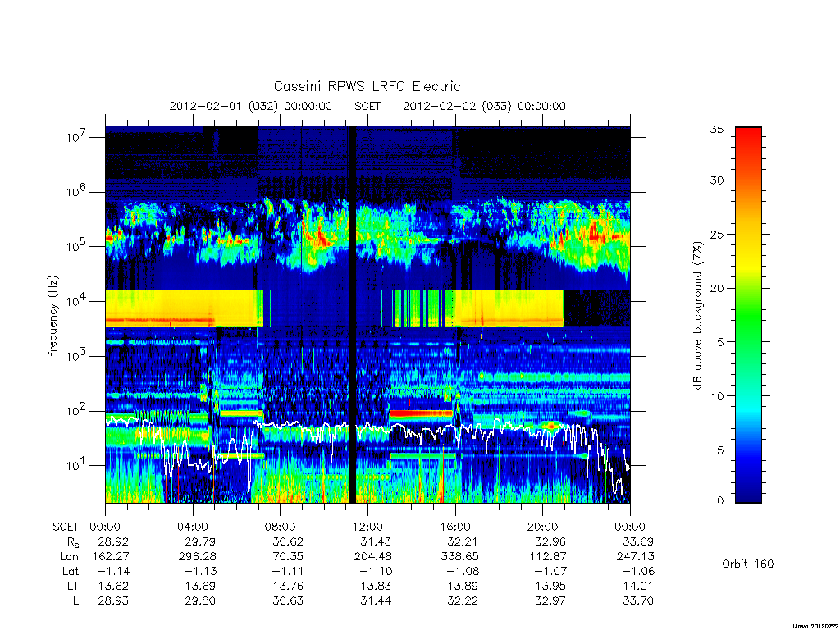
Task: Click the "LT" row label
Action: pos(73,586)
